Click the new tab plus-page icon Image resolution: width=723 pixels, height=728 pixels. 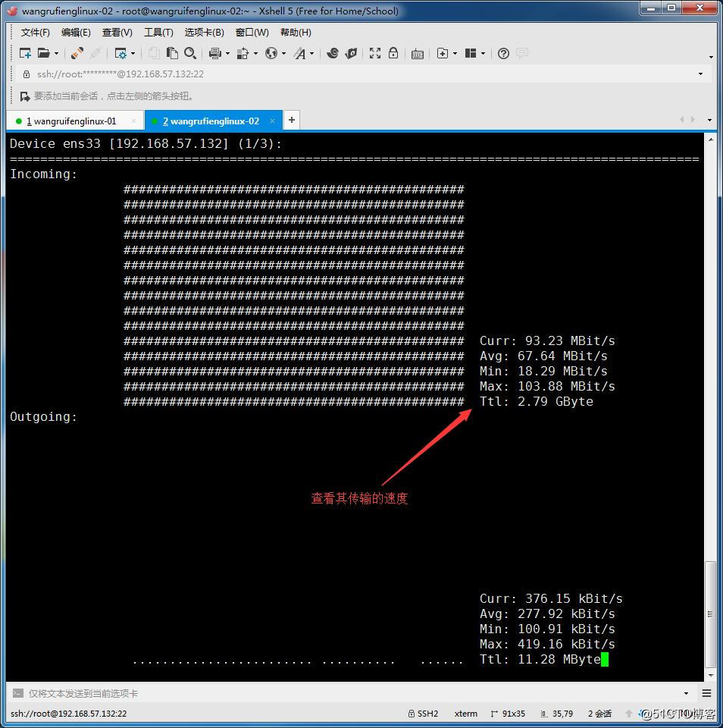[443, 53]
